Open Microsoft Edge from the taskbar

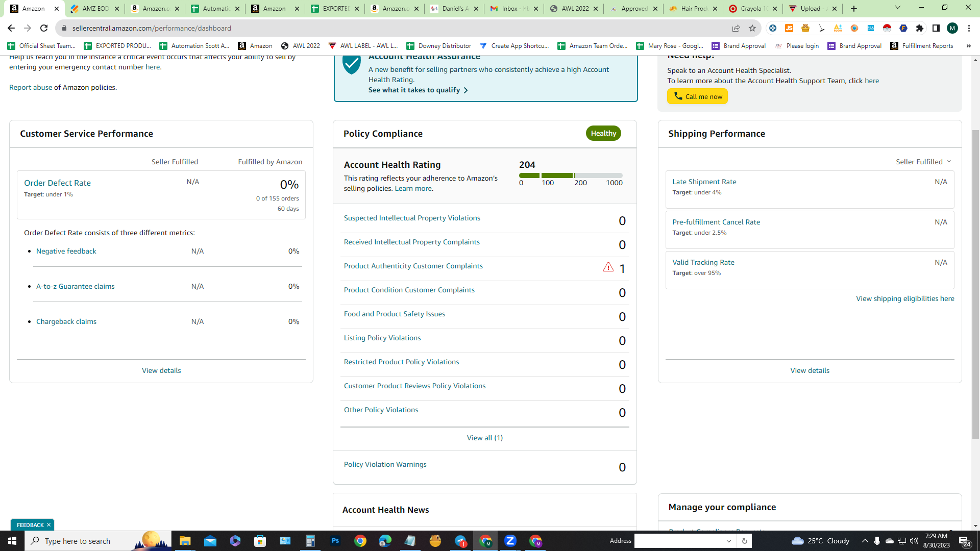click(x=385, y=541)
